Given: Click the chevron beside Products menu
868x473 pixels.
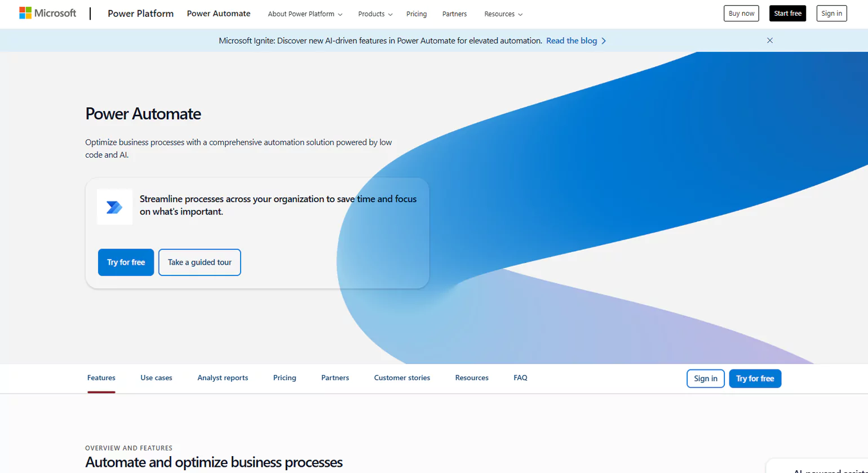Looking at the screenshot, I should (391, 14).
